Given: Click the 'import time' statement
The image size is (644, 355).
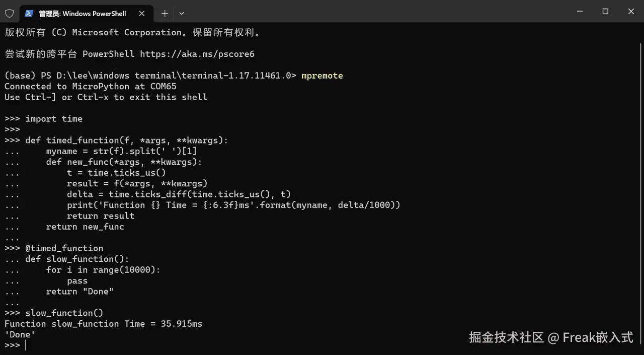Looking at the screenshot, I should 54,119.
